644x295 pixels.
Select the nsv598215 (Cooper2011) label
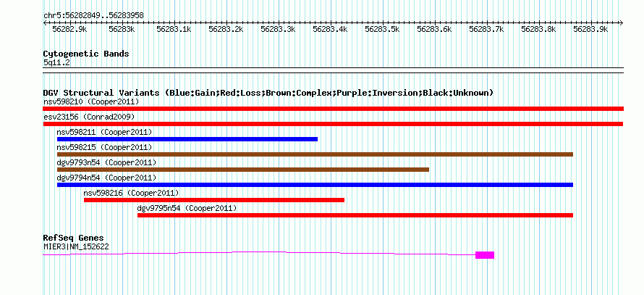104,147
